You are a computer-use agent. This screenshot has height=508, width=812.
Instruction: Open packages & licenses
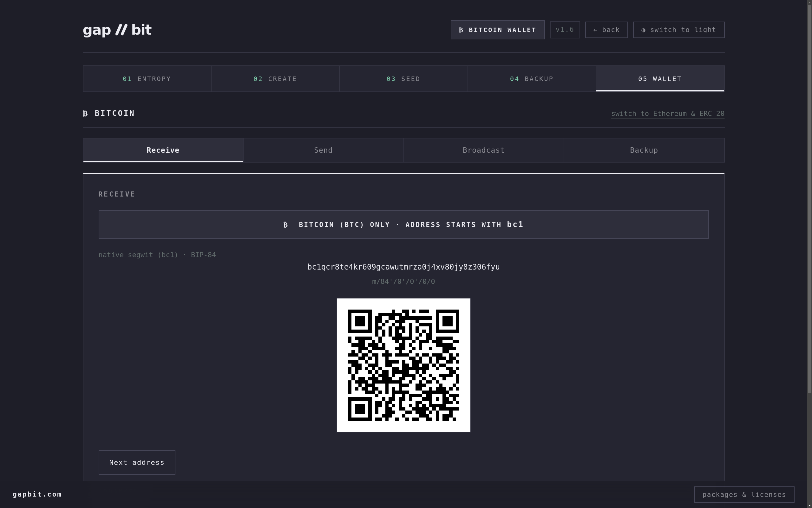(744, 495)
